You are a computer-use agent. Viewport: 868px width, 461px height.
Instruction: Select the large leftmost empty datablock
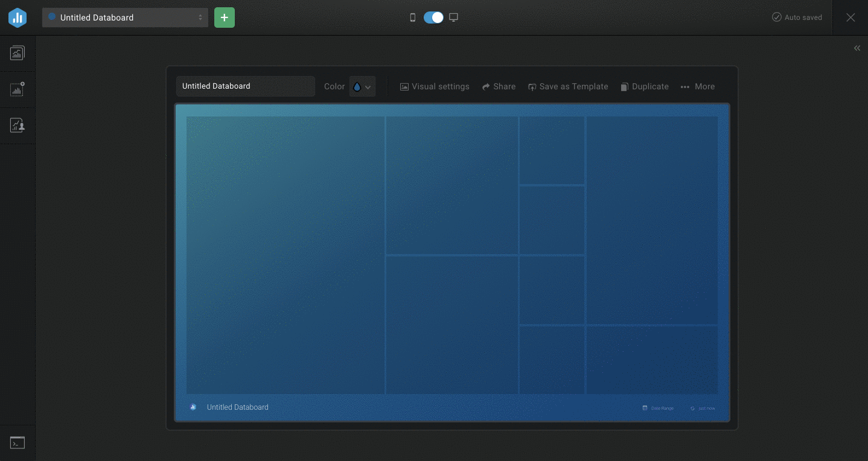coord(286,255)
